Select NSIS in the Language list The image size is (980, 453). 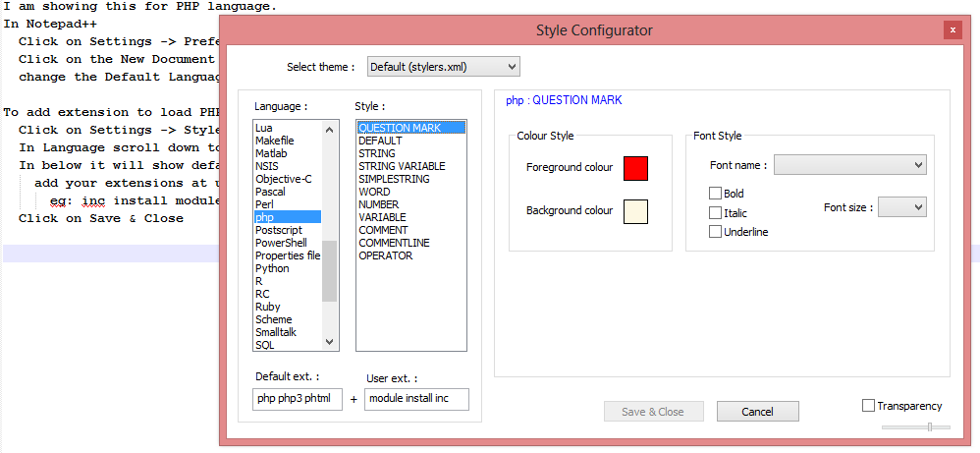287,166
